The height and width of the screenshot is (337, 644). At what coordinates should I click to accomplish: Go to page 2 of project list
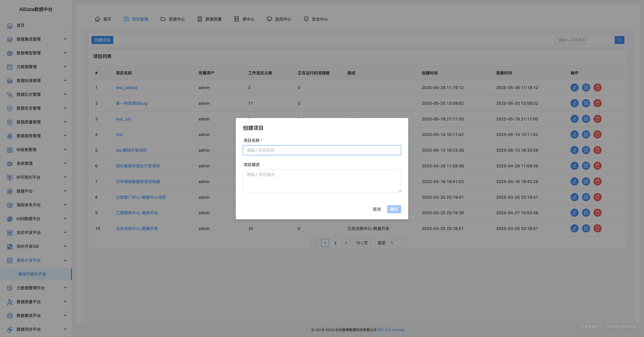pyautogui.click(x=335, y=243)
